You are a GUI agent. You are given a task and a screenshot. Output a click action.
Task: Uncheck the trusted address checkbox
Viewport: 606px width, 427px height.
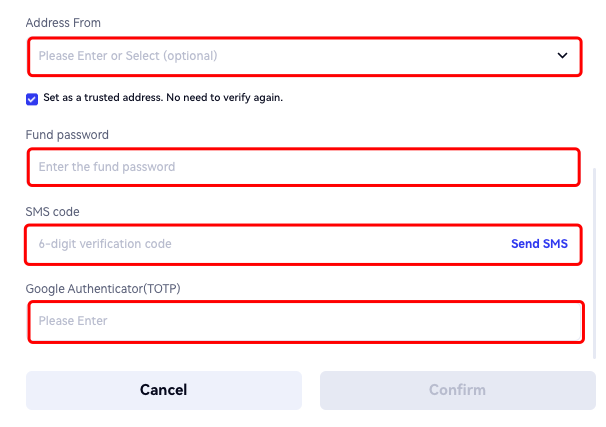pyautogui.click(x=33, y=98)
